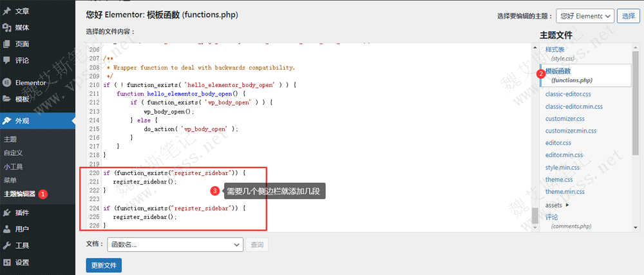Click the 更新文件 button

point(104,265)
